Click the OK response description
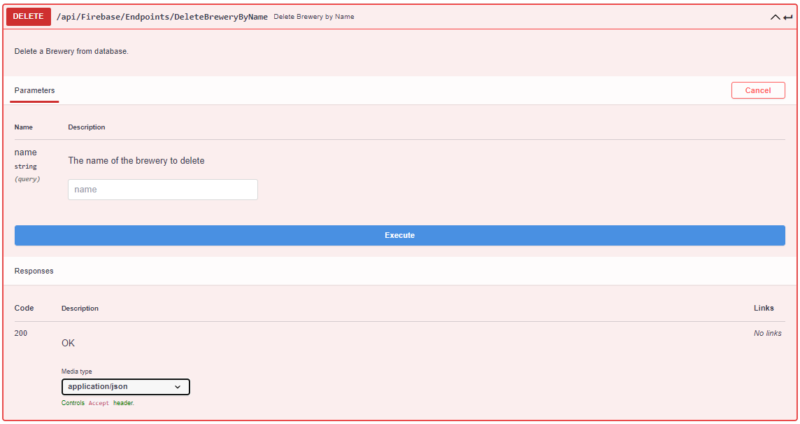 (69, 343)
